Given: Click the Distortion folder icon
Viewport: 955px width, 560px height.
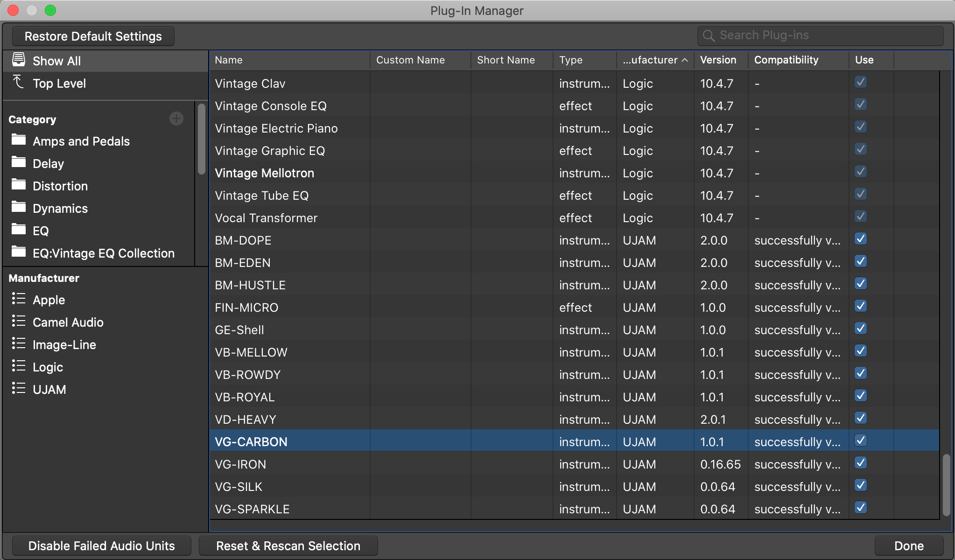Looking at the screenshot, I should pyautogui.click(x=19, y=184).
